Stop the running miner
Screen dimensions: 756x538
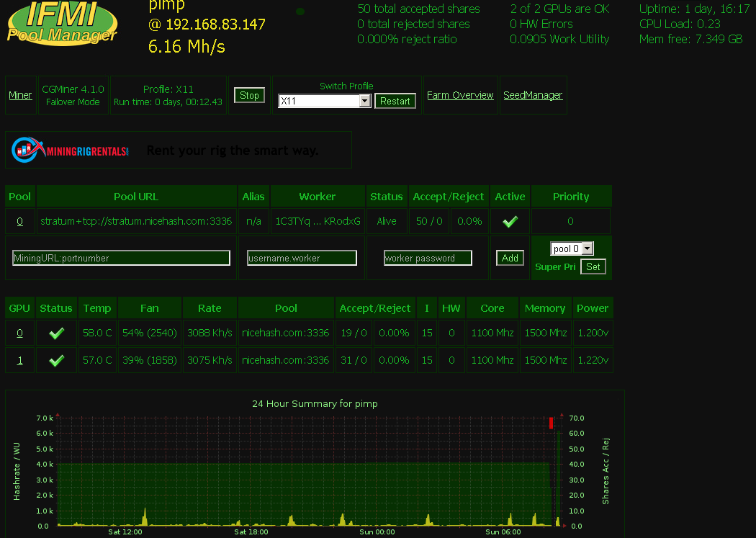tap(249, 96)
